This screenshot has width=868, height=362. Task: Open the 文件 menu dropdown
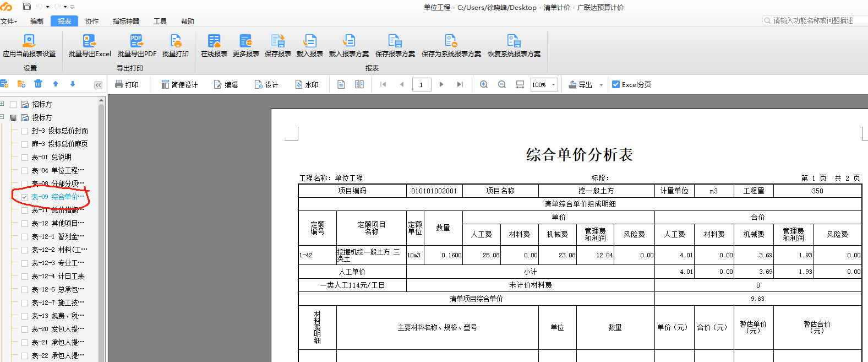9,21
